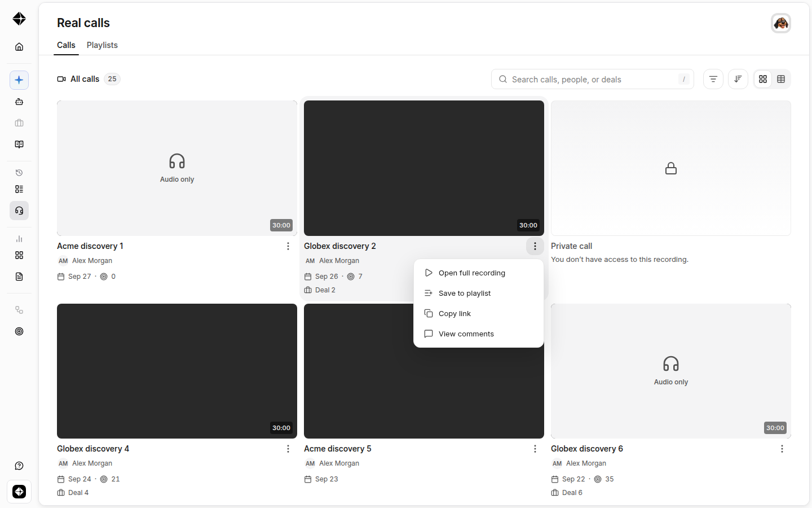This screenshot has width=812, height=508.
Task: Open the Globex discovery 4 call title
Action: 93,449
